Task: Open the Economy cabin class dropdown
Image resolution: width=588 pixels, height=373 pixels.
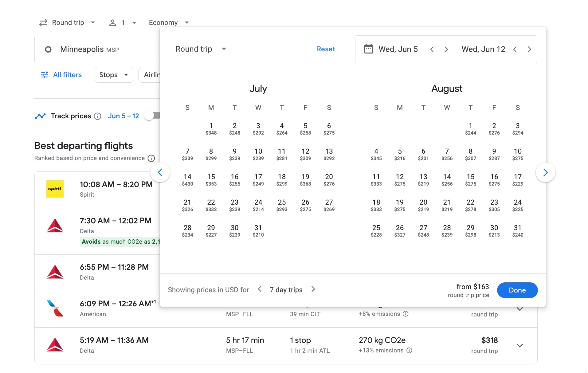Action: coord(168,22)
